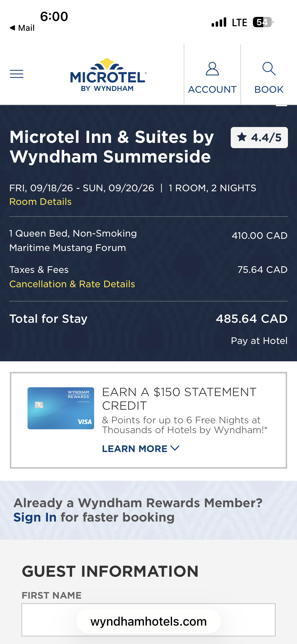Tap the Total for Stay amount
The width and height of the screenshot is (297, 644).
(252, 319)
